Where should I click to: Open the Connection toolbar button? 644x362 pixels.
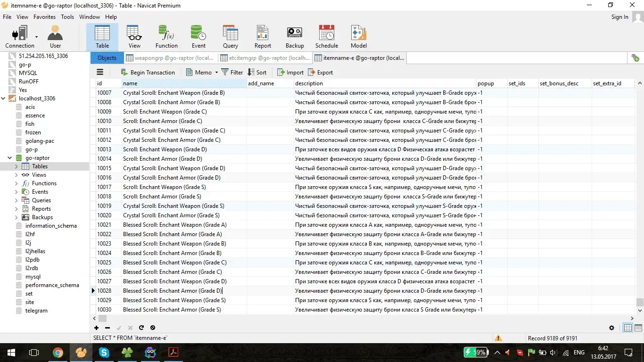(x=20, y=37)
